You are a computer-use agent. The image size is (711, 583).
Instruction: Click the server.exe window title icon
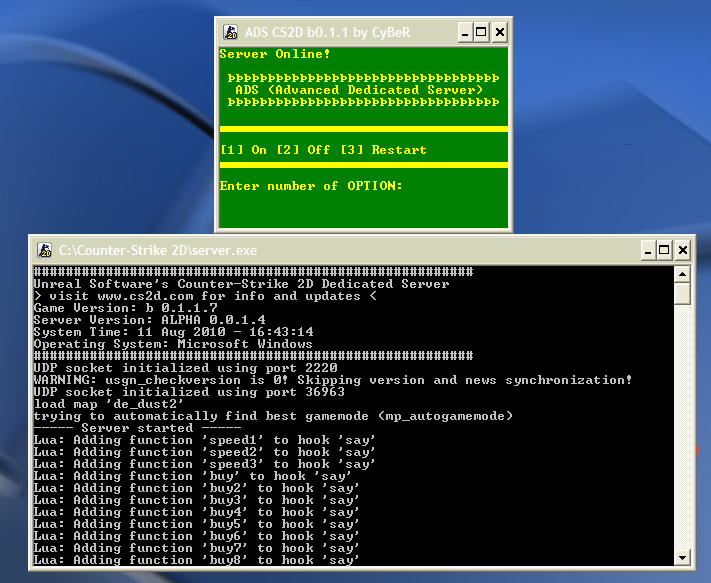pyautogui.click(x=44, y=250)
